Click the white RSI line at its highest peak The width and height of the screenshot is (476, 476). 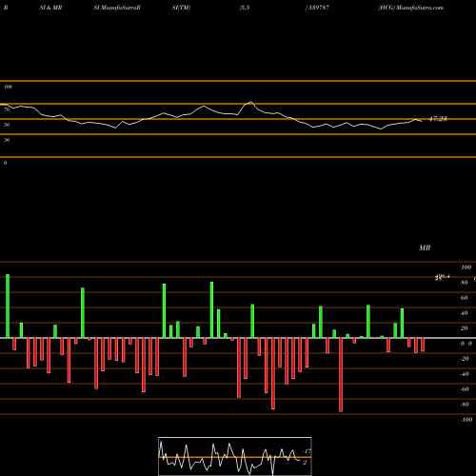click(251, 102)
